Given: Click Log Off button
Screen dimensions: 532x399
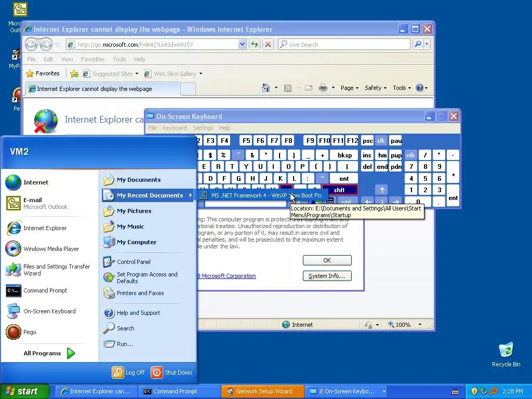Looking at the screenshot, I should pos(128,372).
